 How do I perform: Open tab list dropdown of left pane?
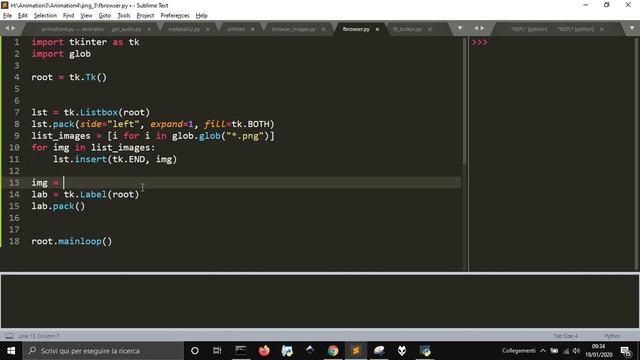pyautogui.click(x=460, y=28)
